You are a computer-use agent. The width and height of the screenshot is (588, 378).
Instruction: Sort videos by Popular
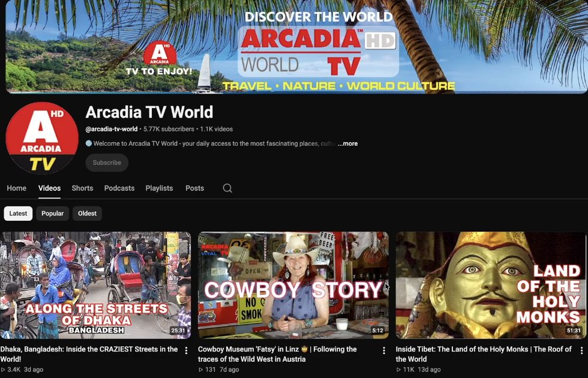53,214
